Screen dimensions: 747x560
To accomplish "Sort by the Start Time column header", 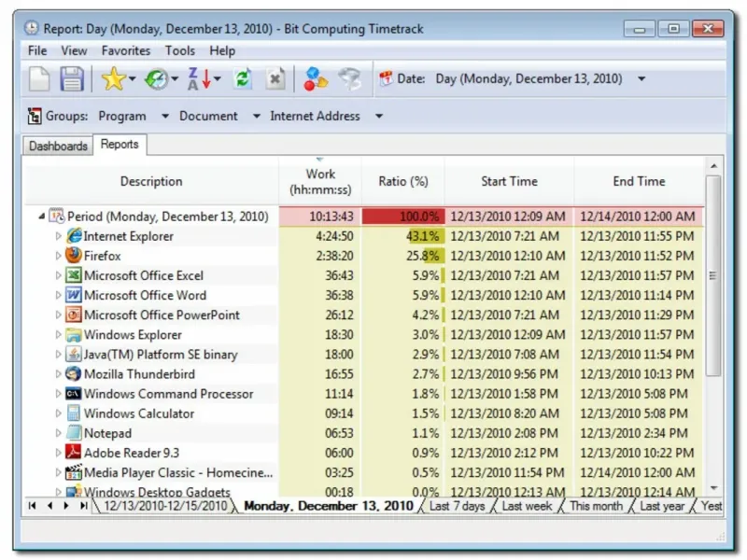I will [509, 181].
